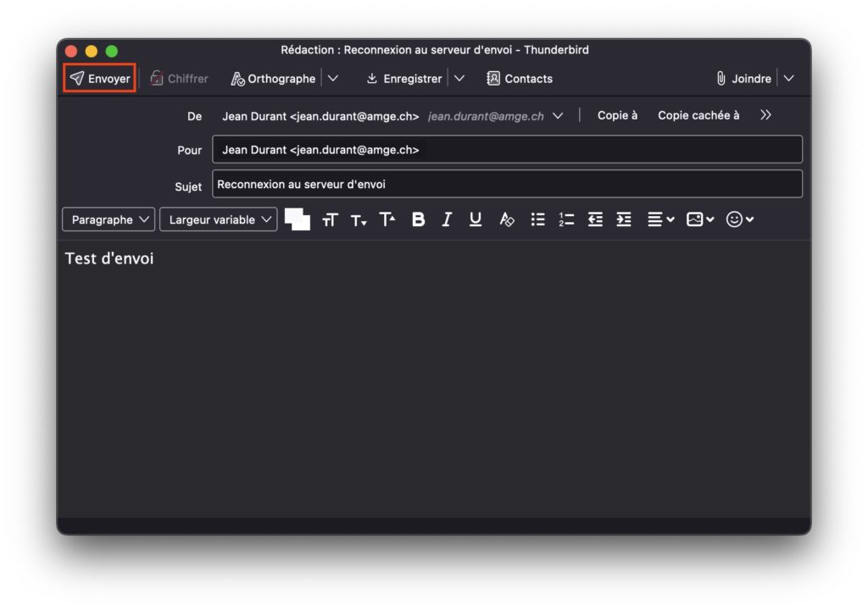Screen dimensions: 868x610
Task: Open the text color swatch
Action: click(297, 219)
